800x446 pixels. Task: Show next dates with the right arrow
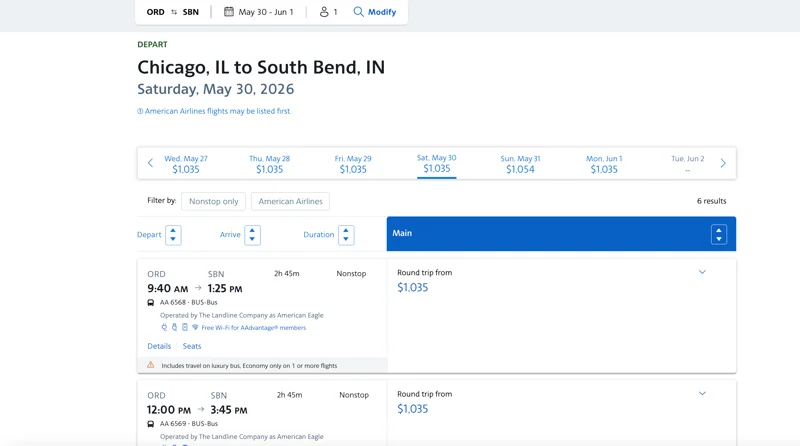click(x=723, y=163)
